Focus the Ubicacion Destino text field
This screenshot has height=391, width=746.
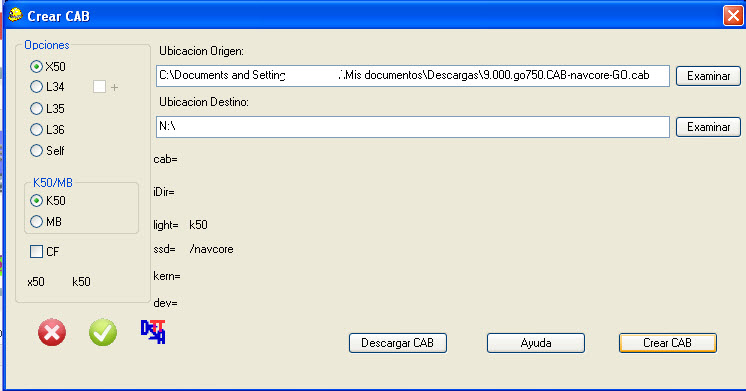pyautogui.click(x=412, y=127)
